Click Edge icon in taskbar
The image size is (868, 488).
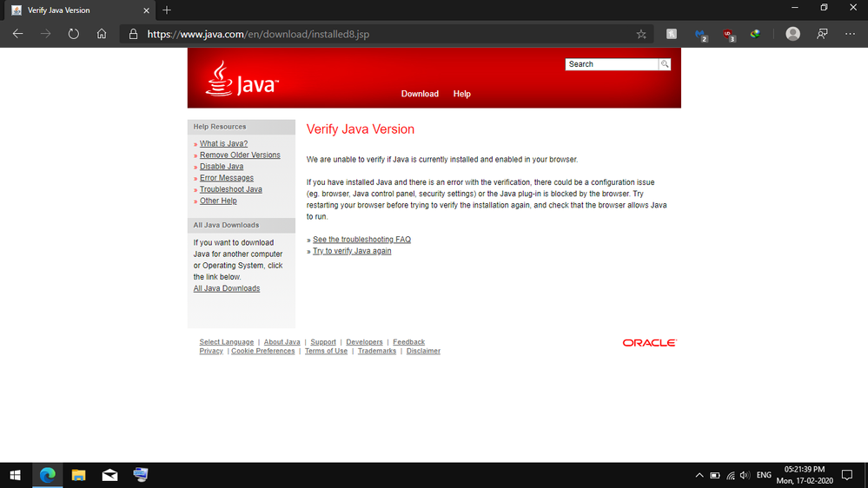coord(48,475)
